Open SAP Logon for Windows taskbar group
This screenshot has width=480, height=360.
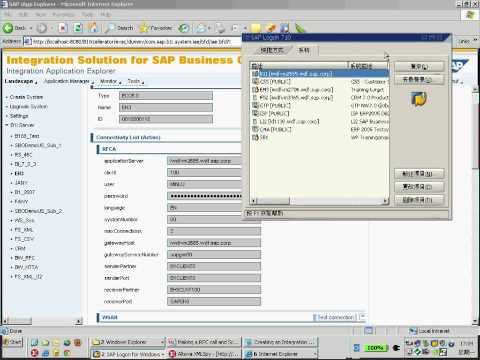point(128,354)
